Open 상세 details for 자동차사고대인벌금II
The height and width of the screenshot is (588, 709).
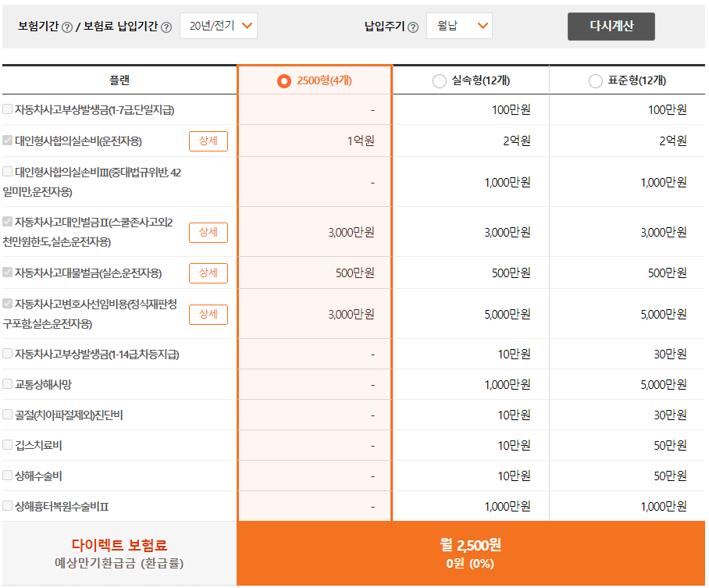pos(208,233)
